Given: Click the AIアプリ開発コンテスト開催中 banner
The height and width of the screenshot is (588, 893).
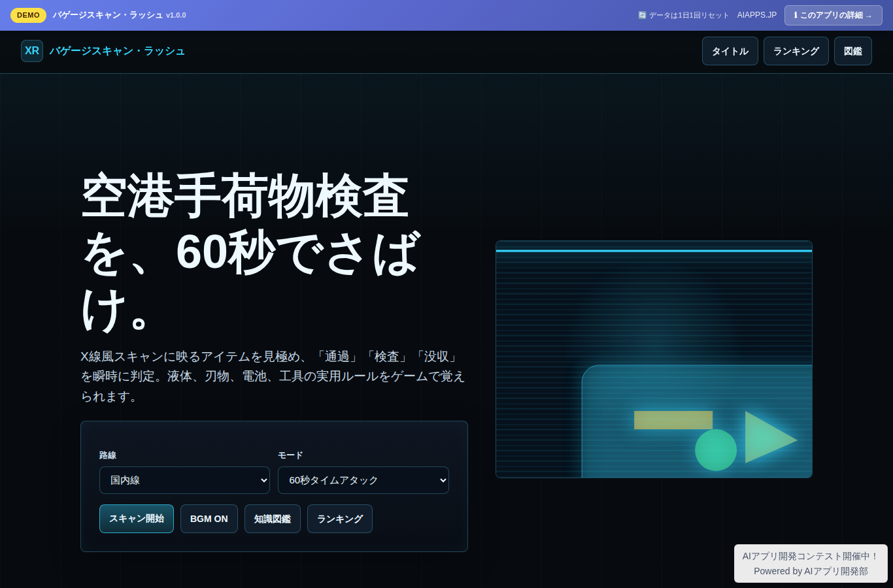Looking at the screenshot, I should [x=811, y=556].
